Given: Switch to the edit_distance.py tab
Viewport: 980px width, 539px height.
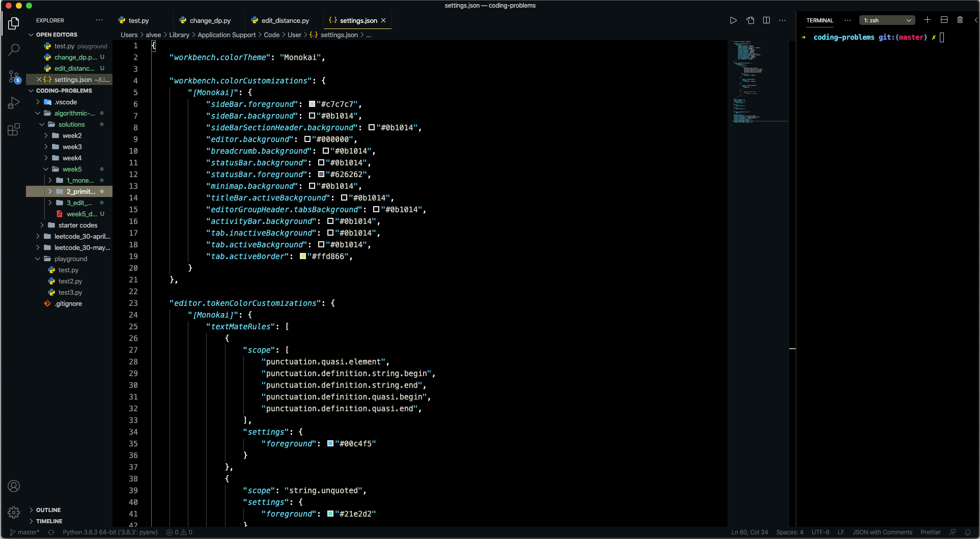Looking at the screenshot, I should point(284,20).
